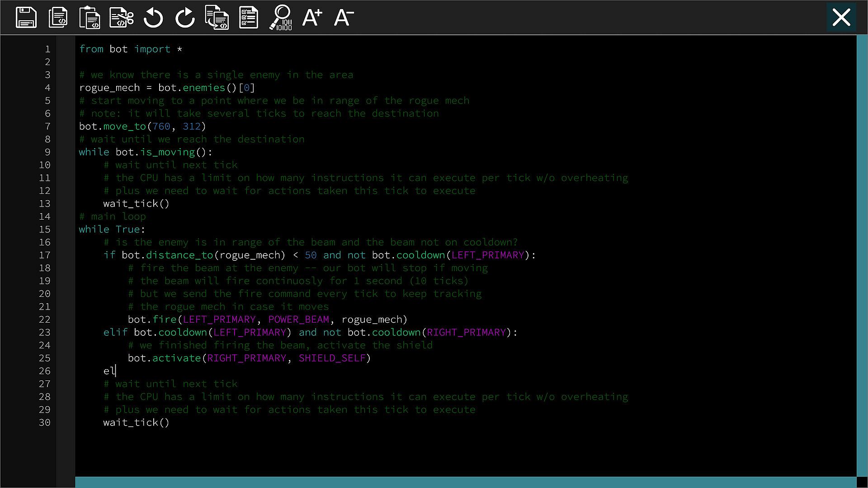Click the Copy code icon

tap(58, 18)
